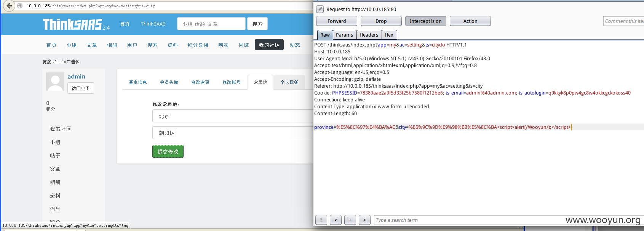The image size is (644, 231).
Task: Click the Content-Length: 60 line
Action: (x=336, y=114)
